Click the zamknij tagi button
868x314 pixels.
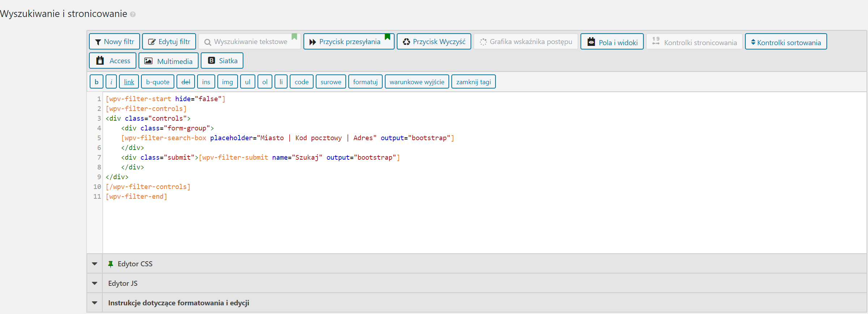tap(473, 82)
